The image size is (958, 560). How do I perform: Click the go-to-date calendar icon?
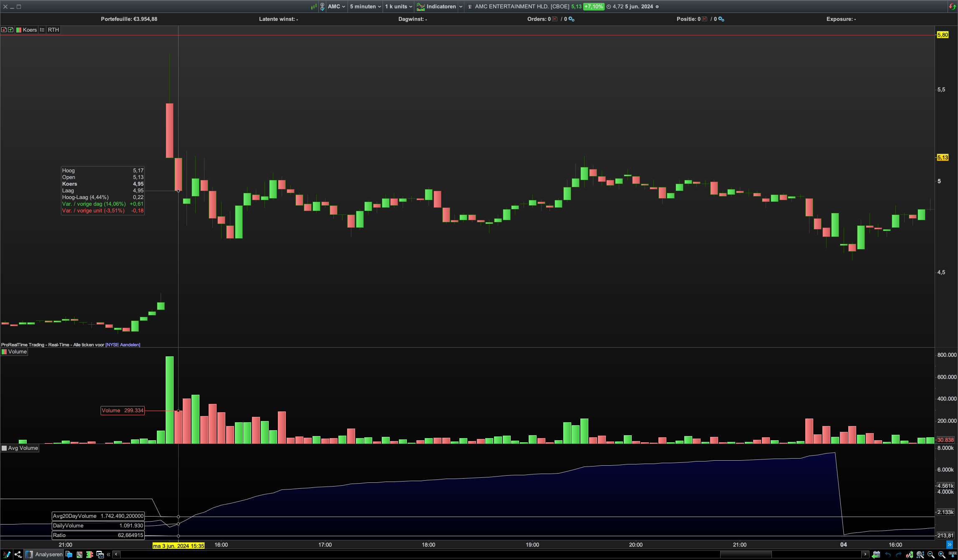click(876, 555)
